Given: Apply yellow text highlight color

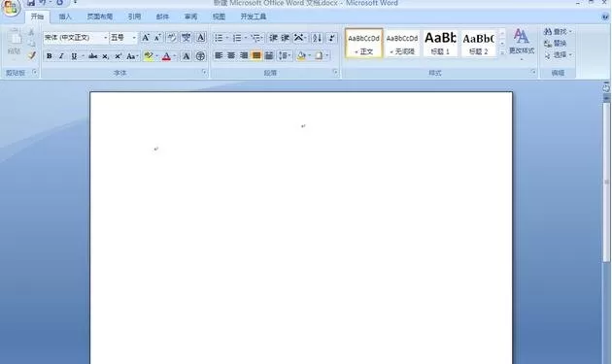Looking at the screenshot, I should tap(149, 56).
